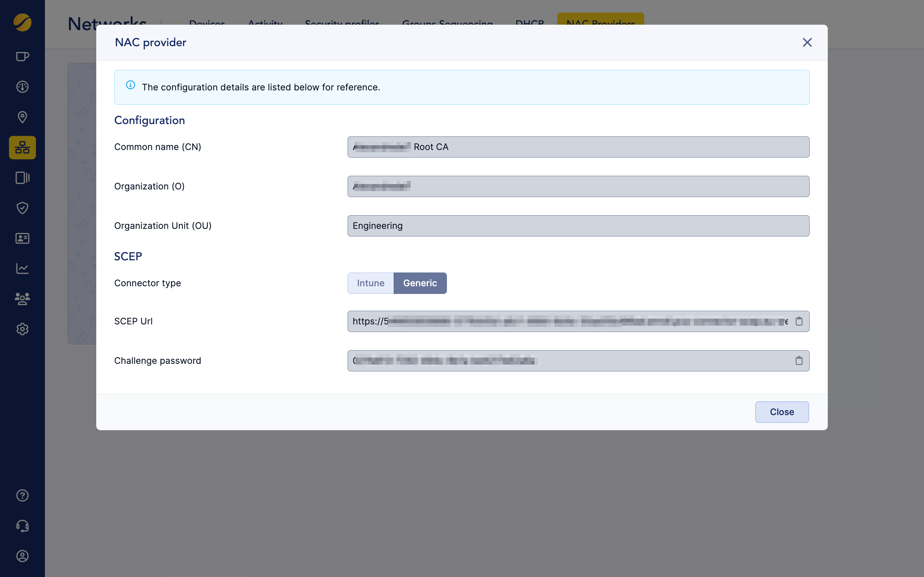Open the help question mark icon
924x577 pixels.
click(22, 495)
